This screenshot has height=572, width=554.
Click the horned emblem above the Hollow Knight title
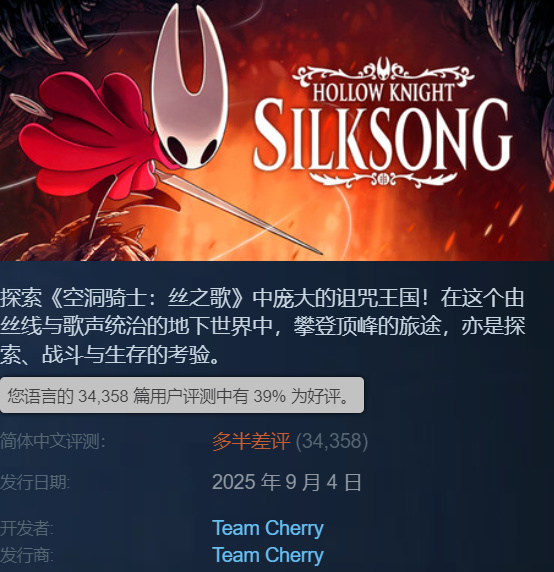point(383,68)
